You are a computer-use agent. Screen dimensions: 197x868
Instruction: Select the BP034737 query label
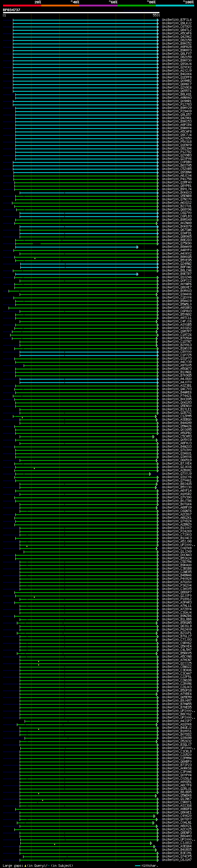coord(11,10)
